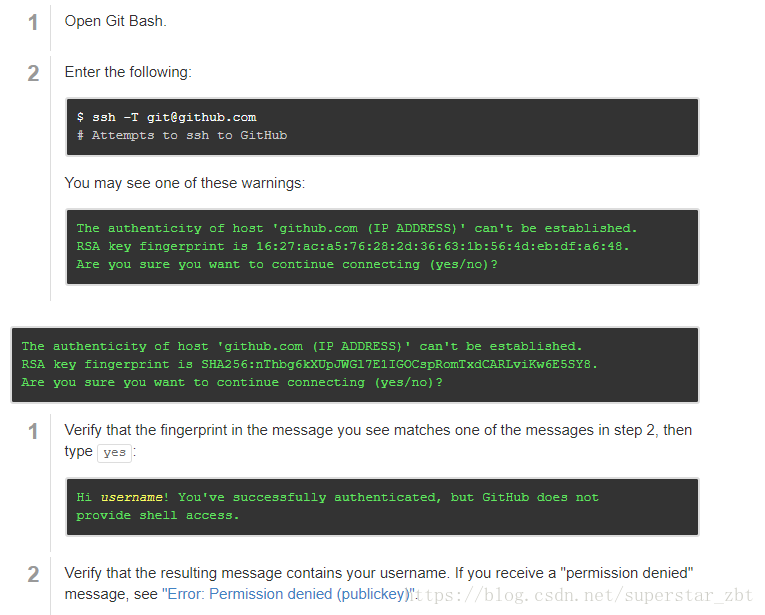Click the "$ ssh -T git@github.com" command line
Image resolution: width=765 pixels, height=615 pixels.
[166, 117]
